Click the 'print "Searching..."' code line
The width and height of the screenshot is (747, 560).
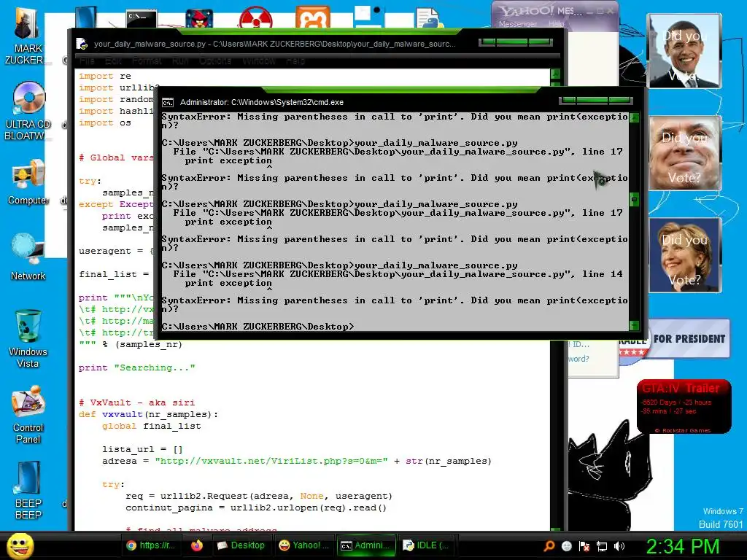[136, 367]
